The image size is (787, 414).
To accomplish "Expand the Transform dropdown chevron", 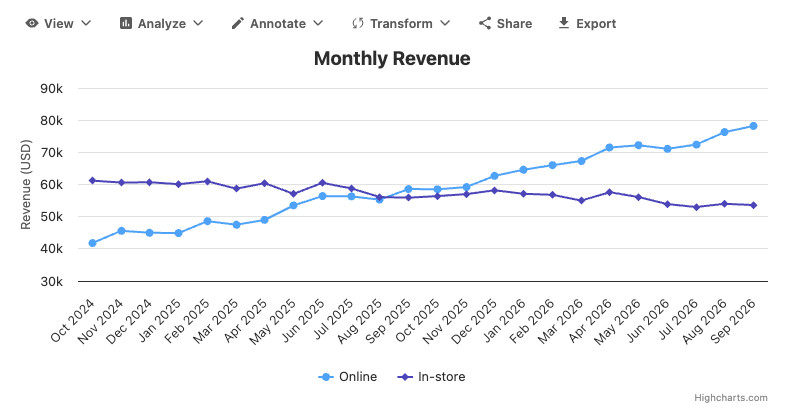I will point(445,23).
